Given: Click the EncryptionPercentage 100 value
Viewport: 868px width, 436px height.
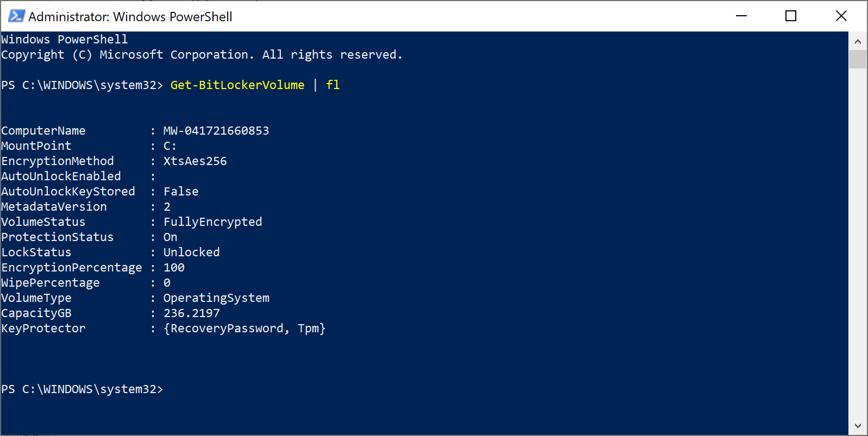Looking at the screenshot, I should (x=174, y=267).
